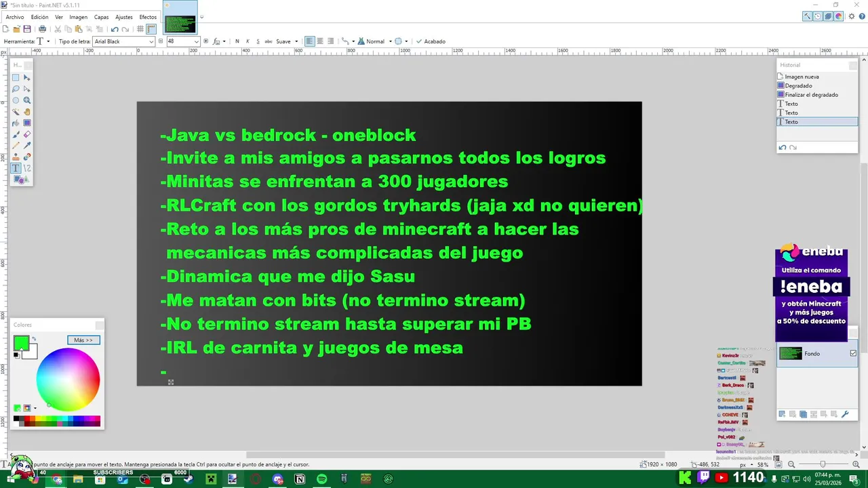Click the Fondo layer thumbnail
This screenshot has height=488, width=868.
point(791,353)
